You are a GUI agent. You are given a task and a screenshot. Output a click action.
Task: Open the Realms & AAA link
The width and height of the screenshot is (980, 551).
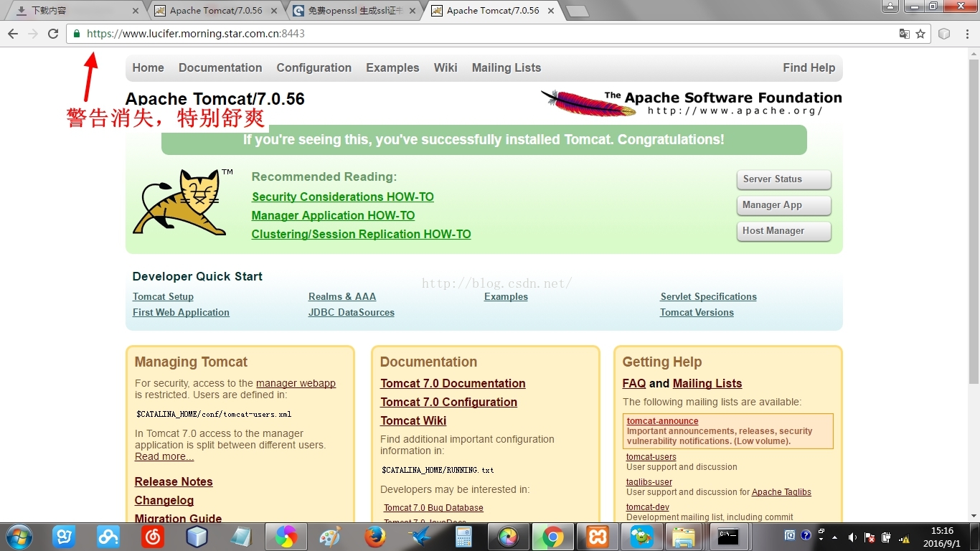[342, 296]
